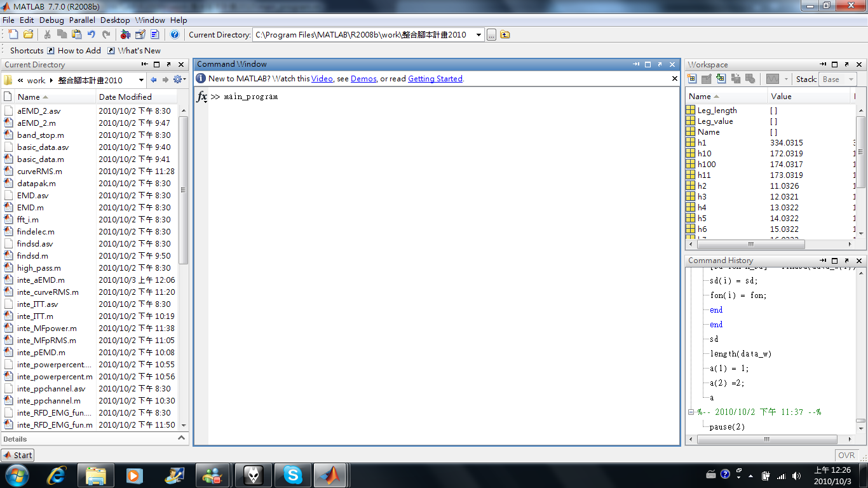Cut selection using the scissors icon
This screenshot has width=868, height=488.
coord(47,34)
